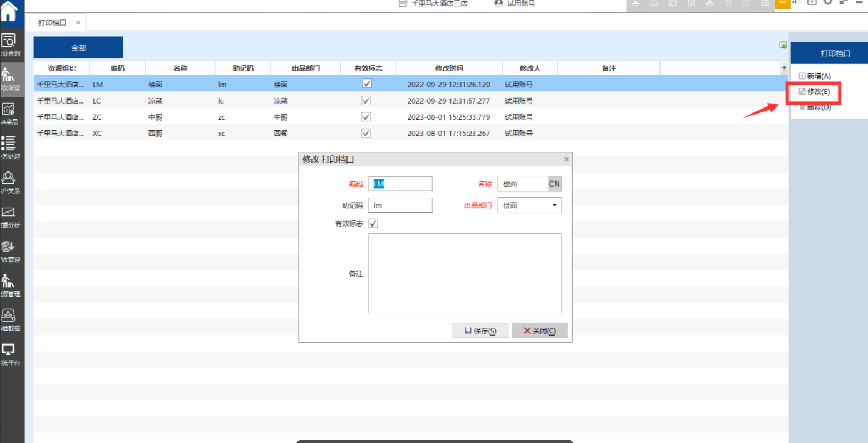Toggle 有效标志 checkbox for the 凉菜 row

[x=366, y=101]
